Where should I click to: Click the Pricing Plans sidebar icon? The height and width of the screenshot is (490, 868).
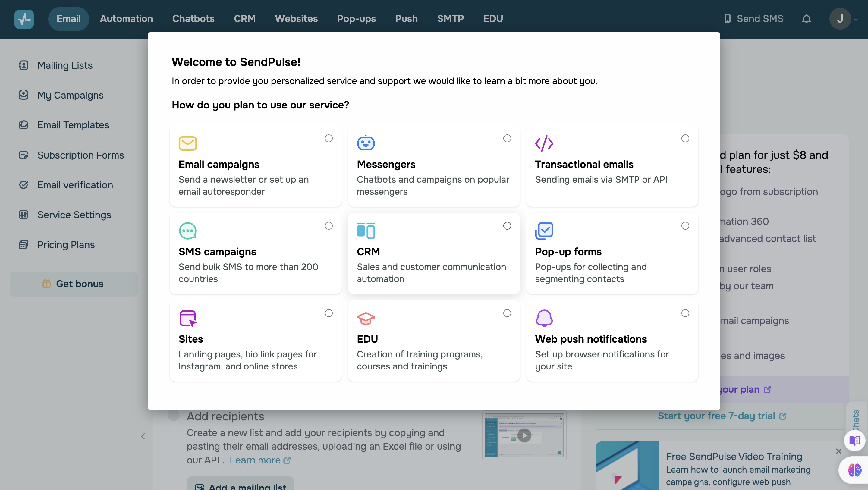click(23, 245)
